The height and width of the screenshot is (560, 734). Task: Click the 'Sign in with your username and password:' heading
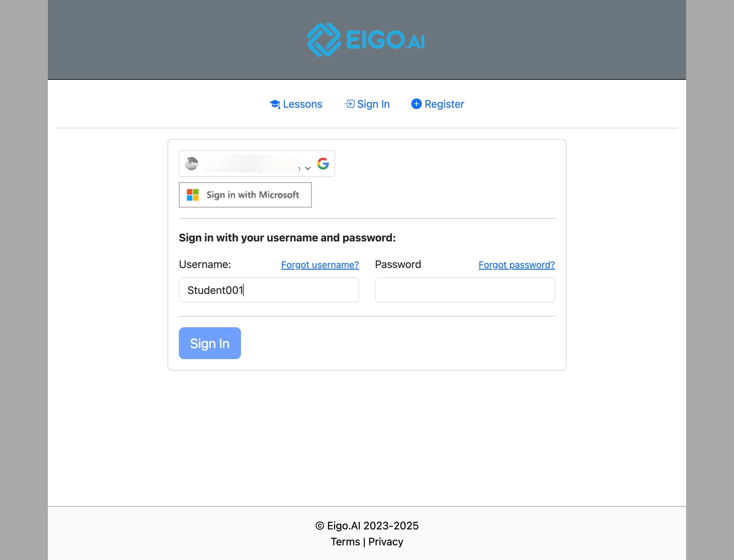pos(287,238)
